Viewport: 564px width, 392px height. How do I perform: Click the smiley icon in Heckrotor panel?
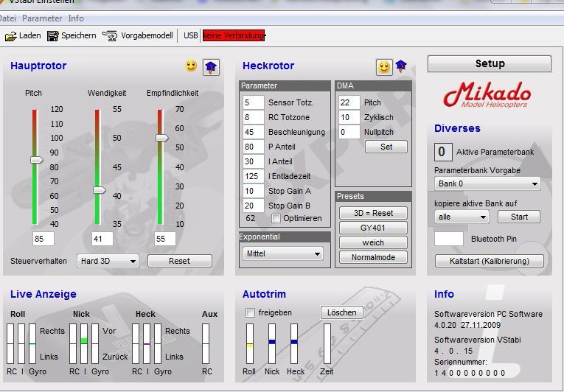(x=384, y=67)
